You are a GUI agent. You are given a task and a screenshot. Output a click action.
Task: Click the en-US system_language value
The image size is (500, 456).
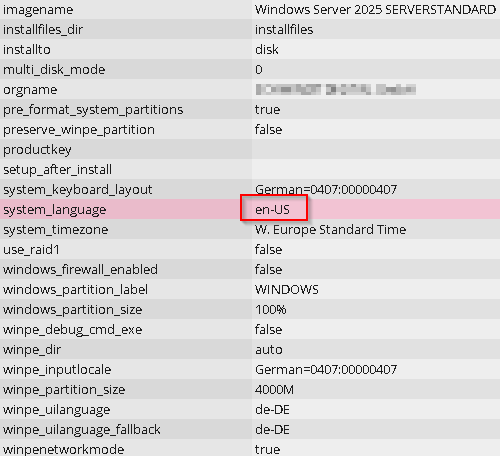coord(272,210)
